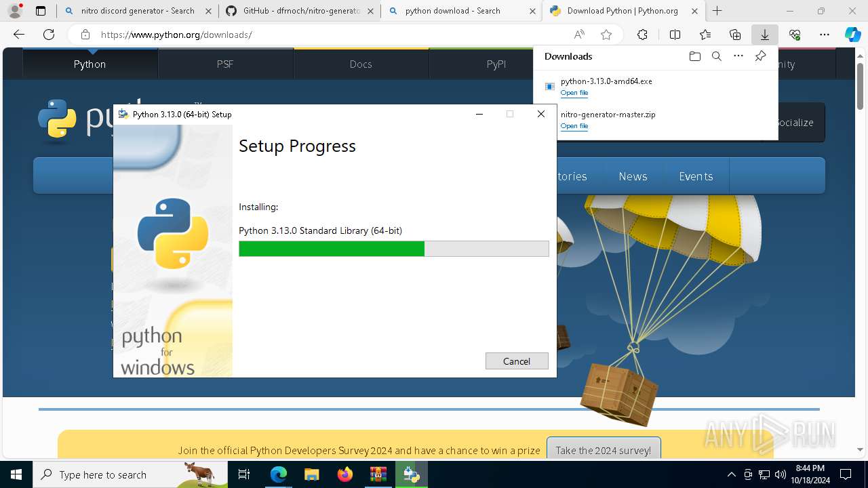Click the Edge profile avatar icon

[x=15, y=11]
